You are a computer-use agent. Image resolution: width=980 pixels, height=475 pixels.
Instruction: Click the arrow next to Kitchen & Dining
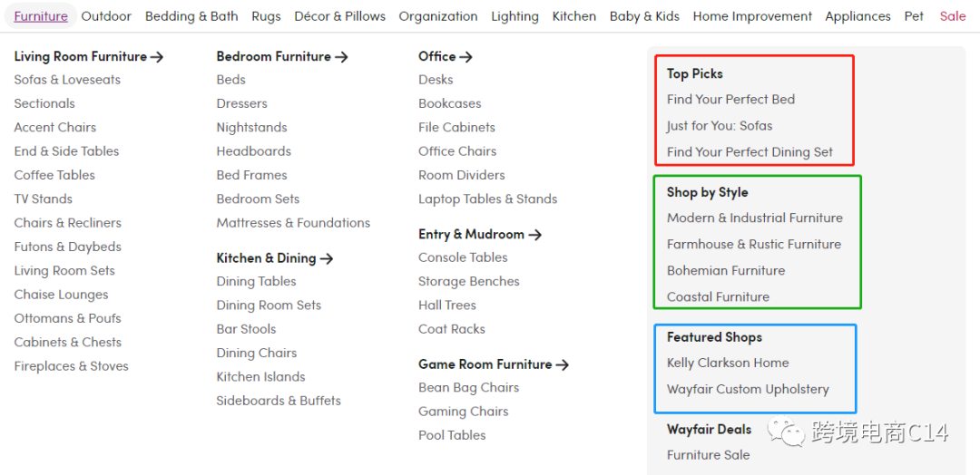click(327, 258)
